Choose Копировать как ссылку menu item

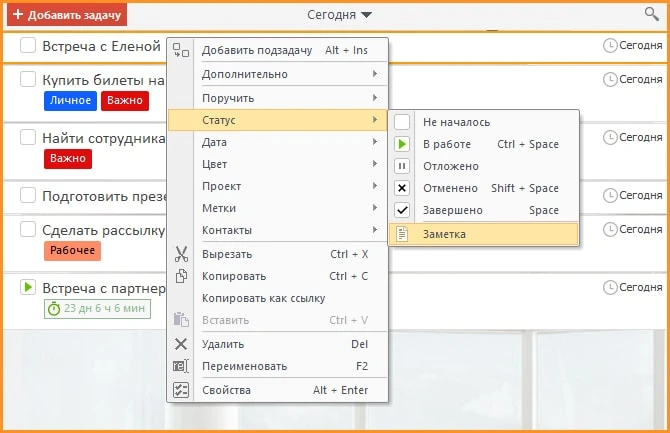(278, 298)
